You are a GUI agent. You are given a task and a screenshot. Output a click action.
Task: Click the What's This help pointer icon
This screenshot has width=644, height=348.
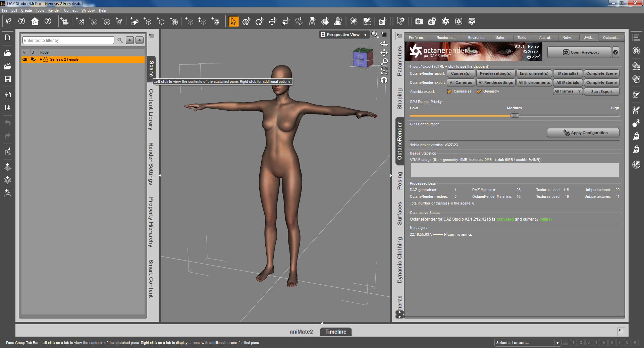point(8,21)
